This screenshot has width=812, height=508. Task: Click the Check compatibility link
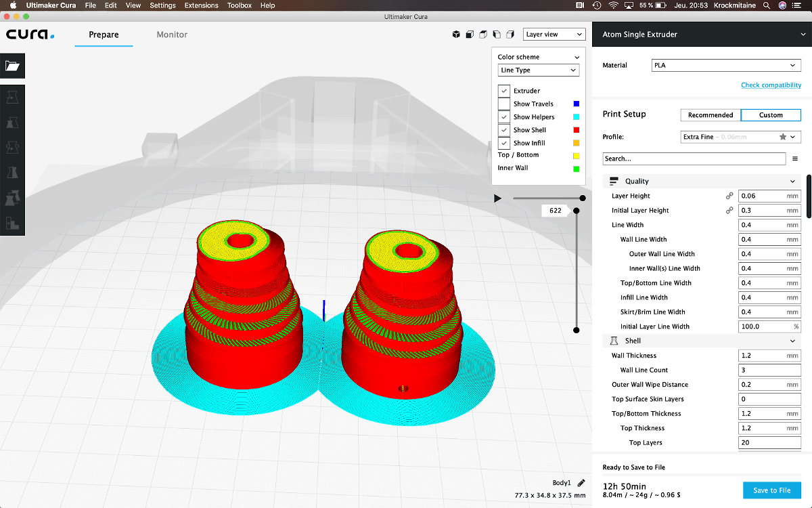point(771,85)
